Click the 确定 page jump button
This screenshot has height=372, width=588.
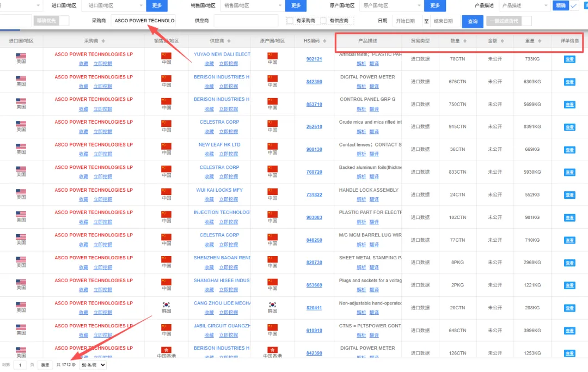coord(45,365)
